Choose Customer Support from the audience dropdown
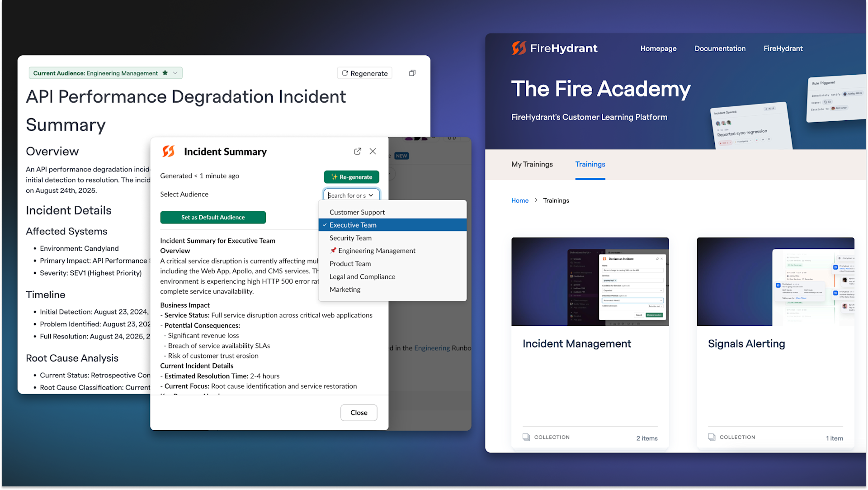The height and width of the screenshot is (490, 868). point(357,212)
